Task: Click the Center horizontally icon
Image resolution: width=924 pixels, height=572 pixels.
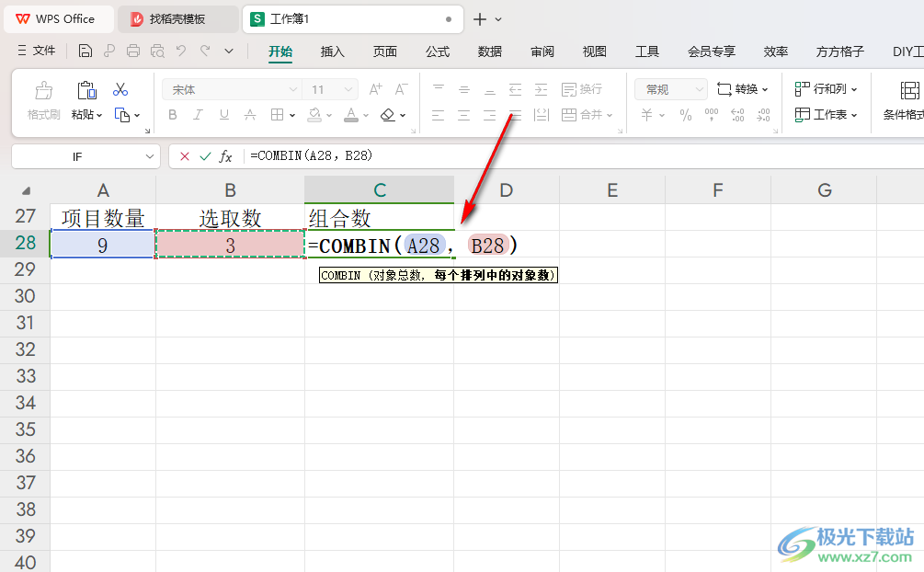Action: 463,115
